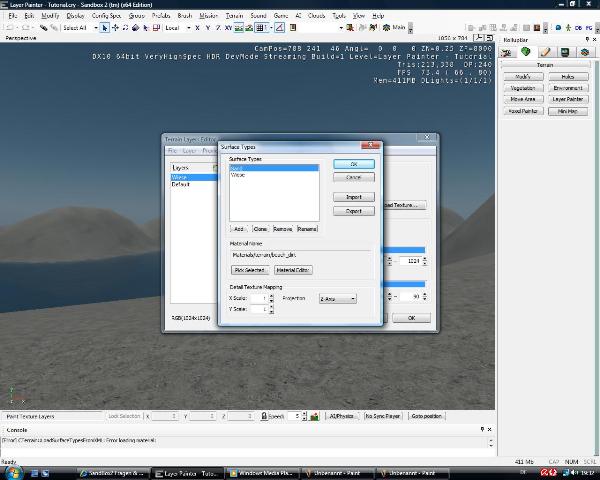Screen dimensions: 600x480
Task: Click the Add surface type button
Action: [x=239, y=229]
